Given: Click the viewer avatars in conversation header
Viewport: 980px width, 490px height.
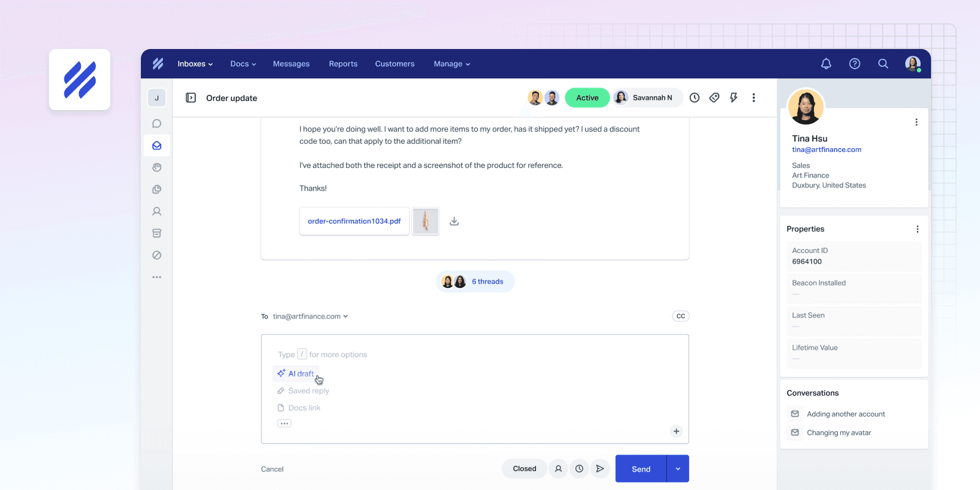Looking at the screenshot, I should [x=543, y=98].
